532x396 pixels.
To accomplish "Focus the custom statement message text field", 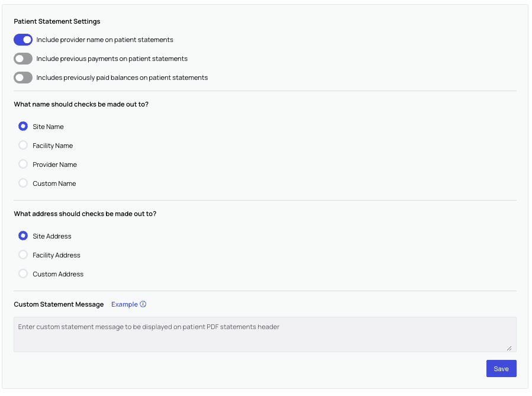I will click(x=265, y=334).
